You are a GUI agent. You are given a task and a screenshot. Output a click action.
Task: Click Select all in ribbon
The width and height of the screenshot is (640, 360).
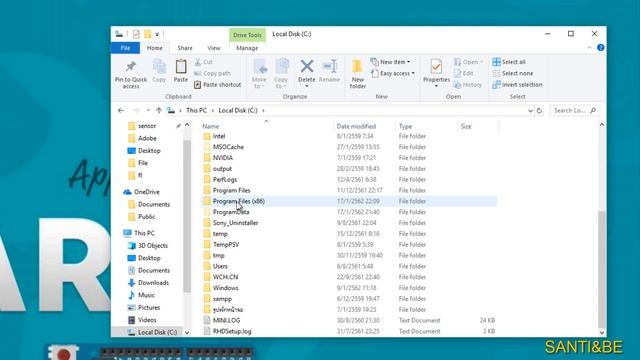[x=509, y=62]
